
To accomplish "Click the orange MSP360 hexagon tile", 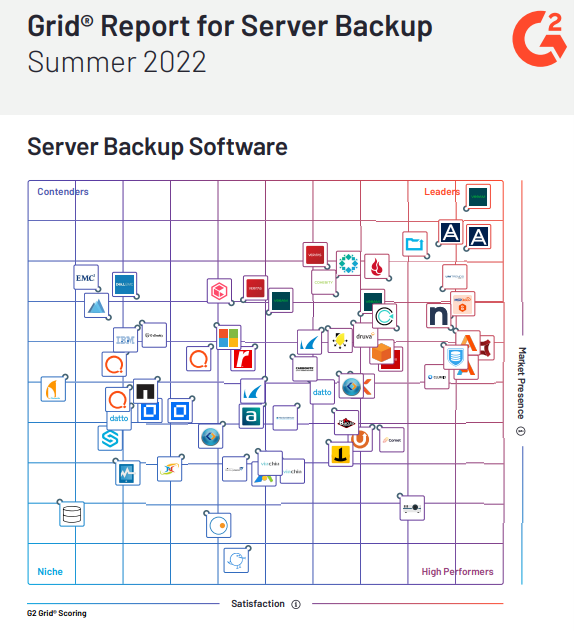I will pyautogui.click(x=463, y=304).
